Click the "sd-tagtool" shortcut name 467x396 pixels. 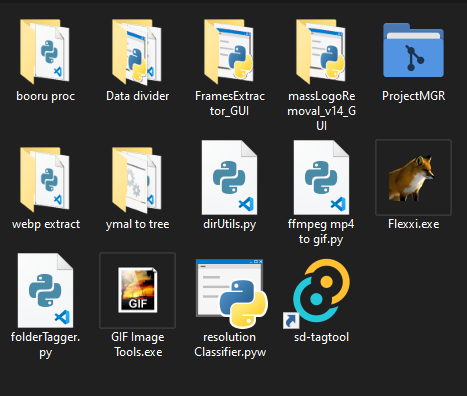321,337
